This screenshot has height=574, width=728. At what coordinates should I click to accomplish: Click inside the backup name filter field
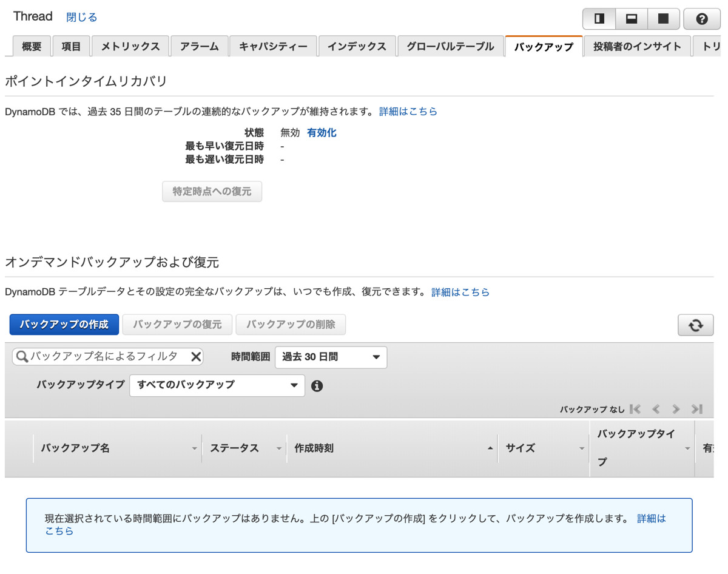coord(103,357)
